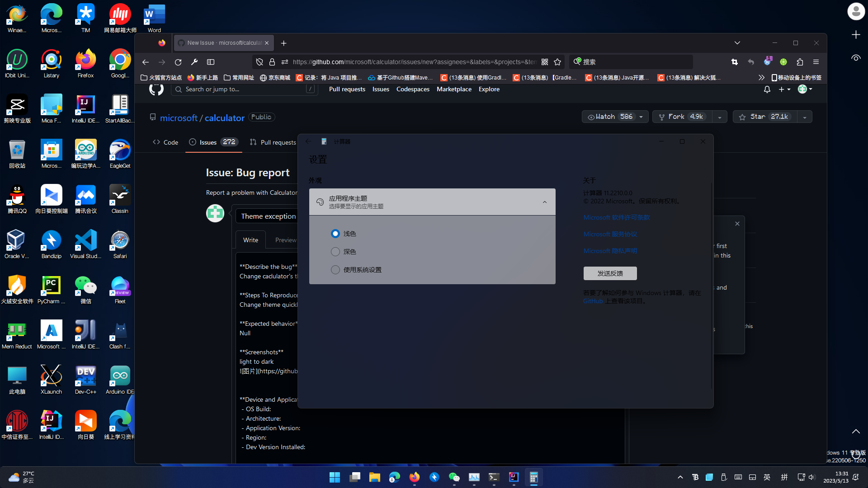Click the tracking protection shield in address bar
Image resolution: width=868 pixels, height=488 pixels.
259,62
